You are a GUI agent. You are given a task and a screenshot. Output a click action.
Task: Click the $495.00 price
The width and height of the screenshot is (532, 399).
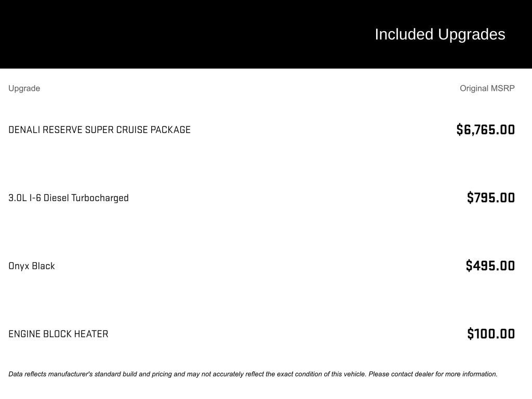(x=490, y=266)
